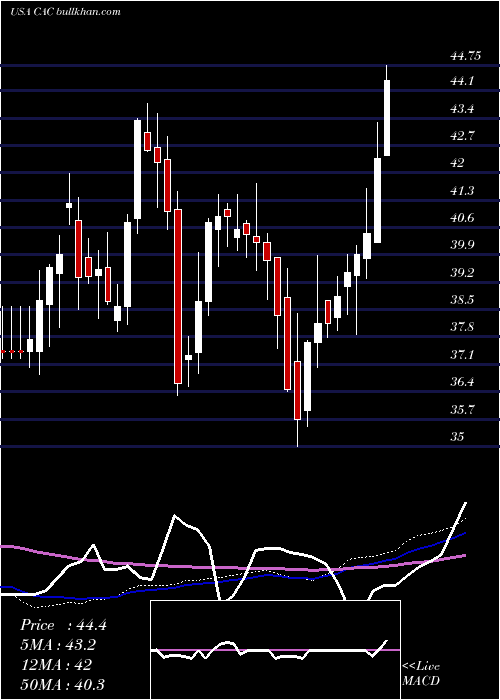Click the latest white candle near 44.1
500x700 pixels.
(x=387, y=118)
